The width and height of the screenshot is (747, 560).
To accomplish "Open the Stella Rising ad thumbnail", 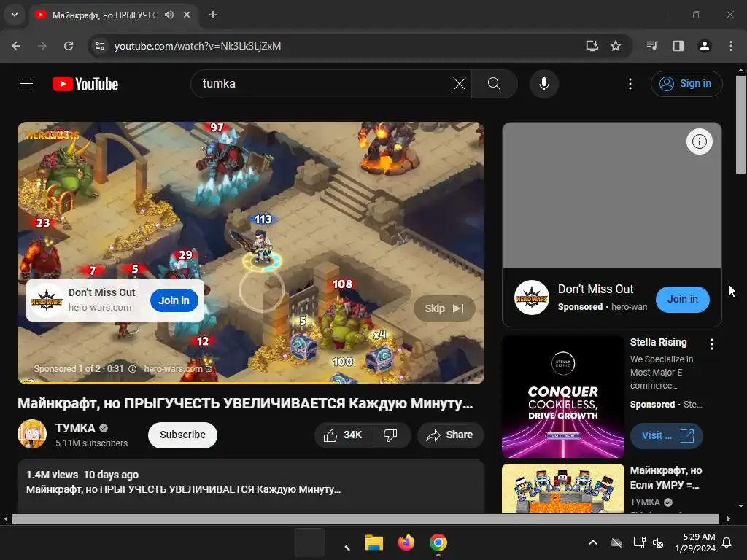I will [562, 397].
